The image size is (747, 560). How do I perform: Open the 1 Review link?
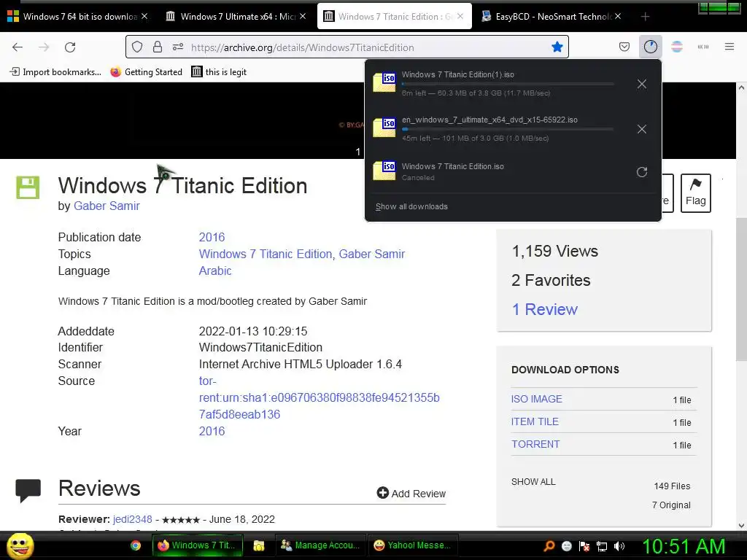pyautogui.click(x=544, y=309)
